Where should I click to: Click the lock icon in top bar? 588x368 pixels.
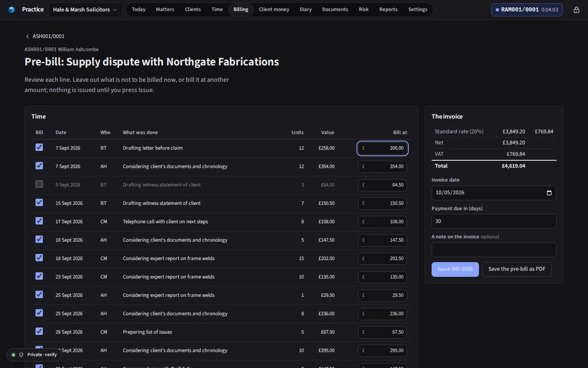(x=576, y=10)
